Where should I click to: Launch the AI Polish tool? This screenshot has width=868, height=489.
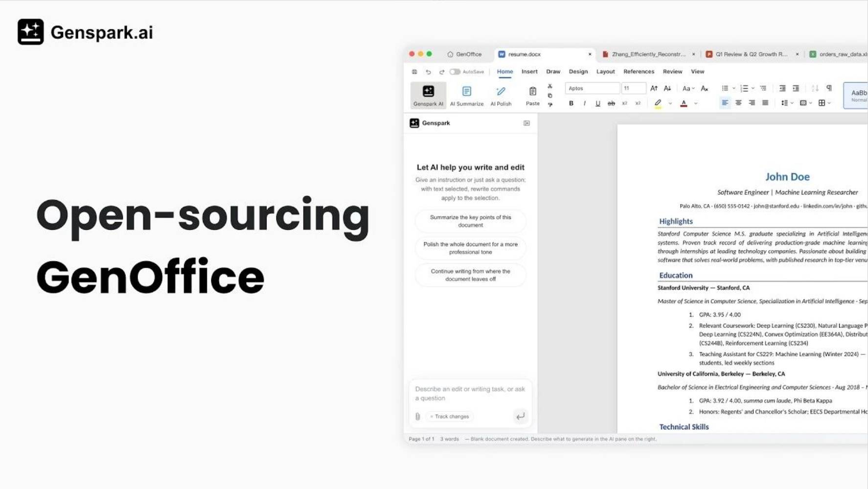501,95
